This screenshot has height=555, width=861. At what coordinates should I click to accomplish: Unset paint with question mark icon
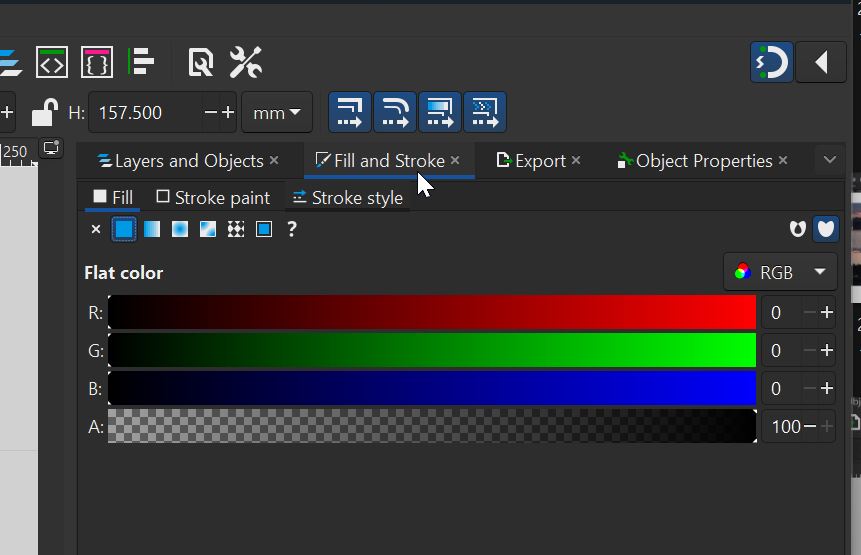coord(292,229)
